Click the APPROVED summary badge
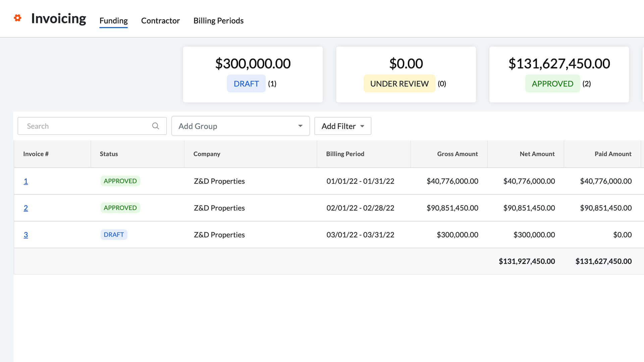 pyautogui.click(x=552, y=84)
